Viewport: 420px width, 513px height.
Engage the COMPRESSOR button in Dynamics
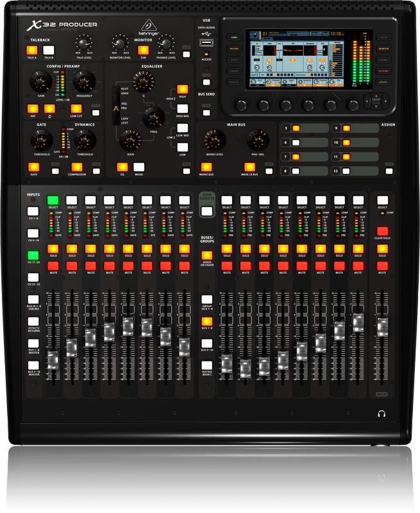[77, 167]
